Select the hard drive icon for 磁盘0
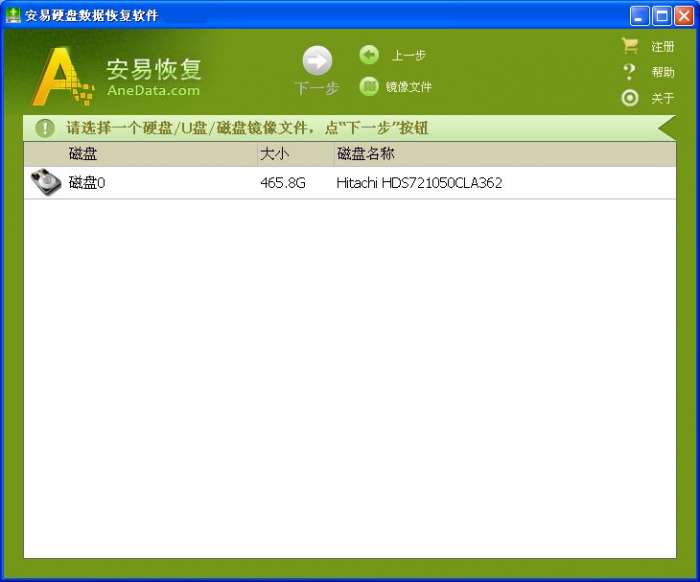The width and height of the screenshot is (700, 582). click(46, 182)
